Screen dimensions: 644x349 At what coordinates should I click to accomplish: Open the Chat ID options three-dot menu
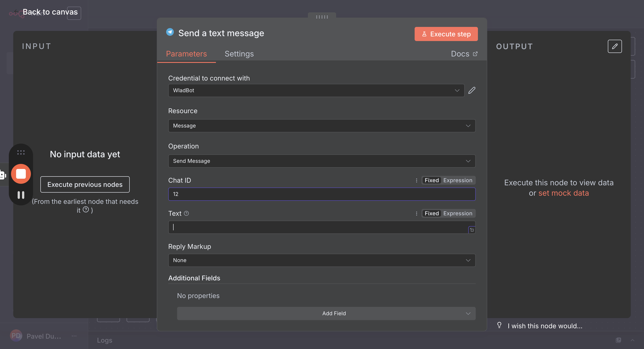click(x=416, y=180)
